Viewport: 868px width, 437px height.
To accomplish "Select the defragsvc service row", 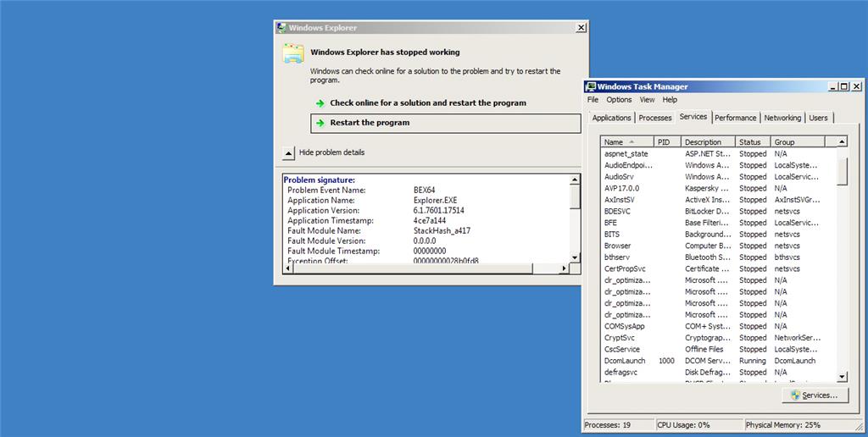I will click(x=719, y=373).
